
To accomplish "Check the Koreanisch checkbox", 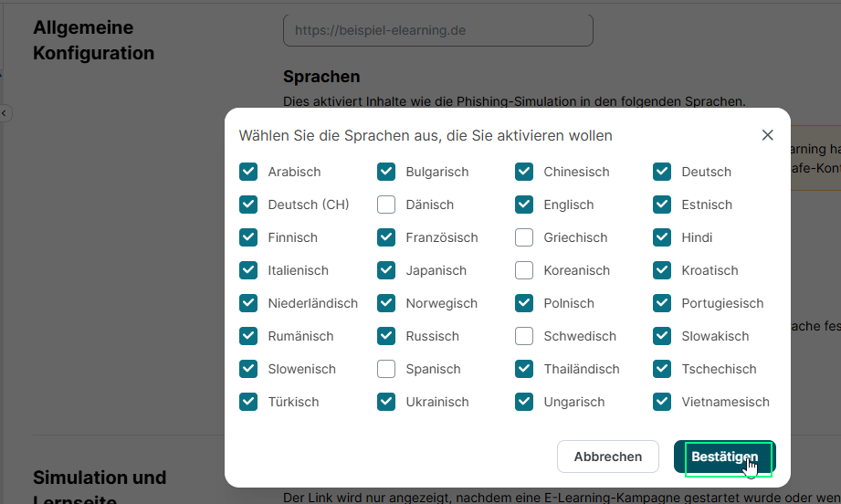I will click(x=524, y=270).
